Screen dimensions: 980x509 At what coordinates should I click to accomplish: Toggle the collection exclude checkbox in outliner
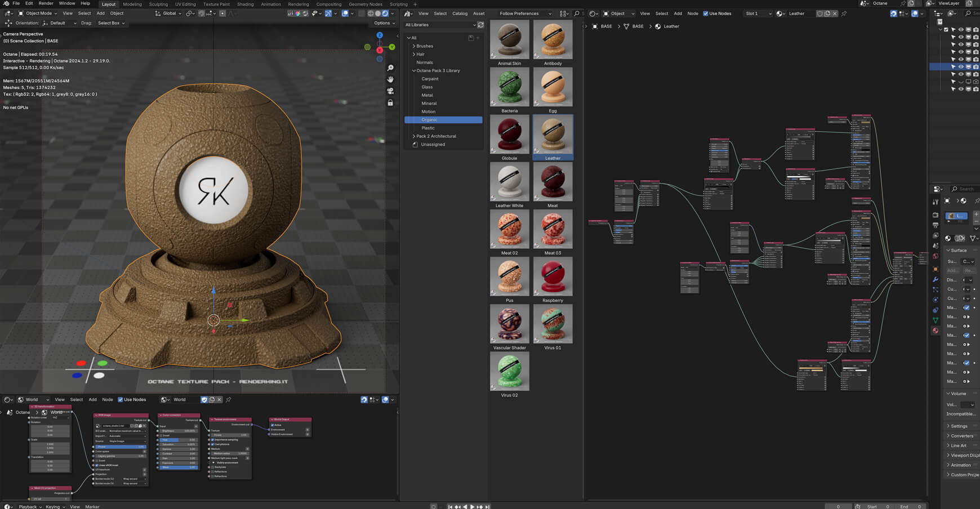[x=946, y=29]
